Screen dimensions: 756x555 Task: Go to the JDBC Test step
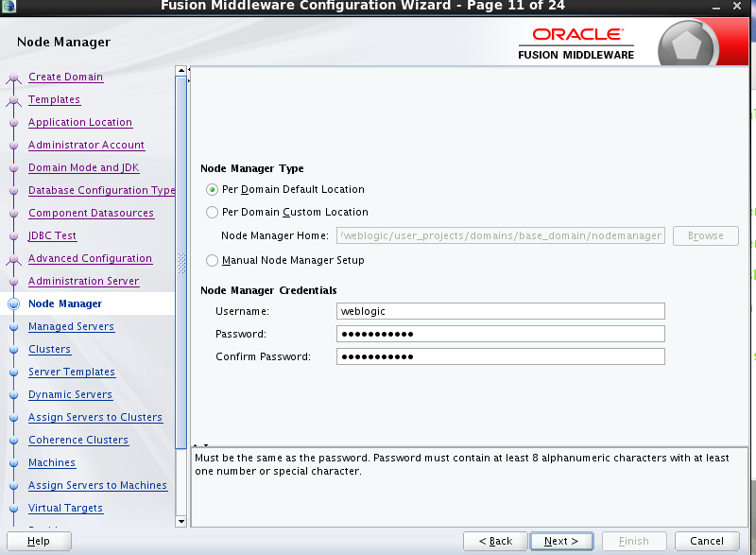click(52, 235)
